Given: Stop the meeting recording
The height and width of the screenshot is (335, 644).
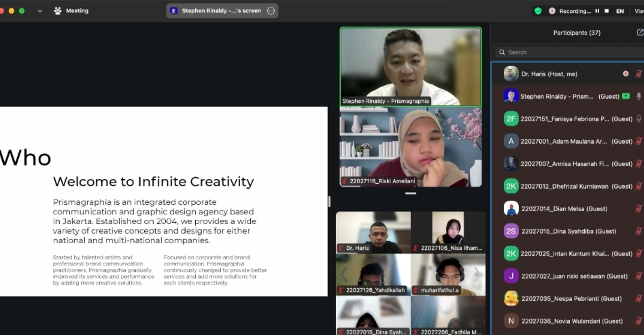Looking at the screenshot, I should pos(605,11).
